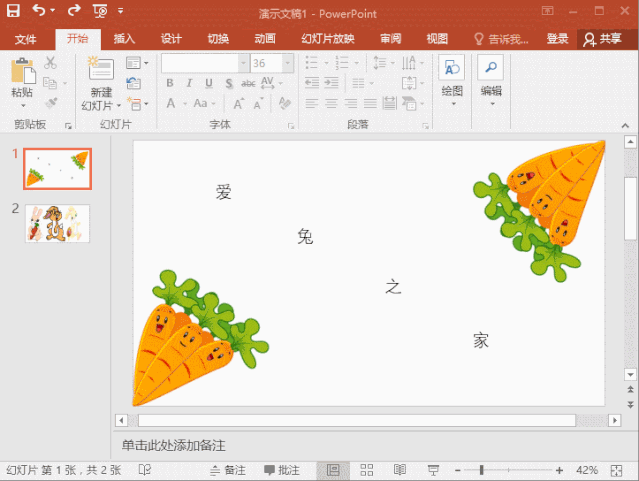Open the Editing (编辑) search icon
639x481 pixels.
click(x=491, y=68)
